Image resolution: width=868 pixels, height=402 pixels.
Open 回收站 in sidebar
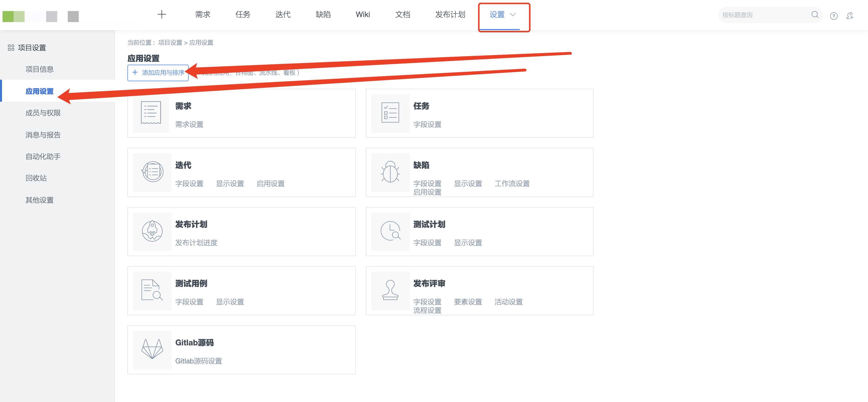pyautogui.click(x=36, y=178)
